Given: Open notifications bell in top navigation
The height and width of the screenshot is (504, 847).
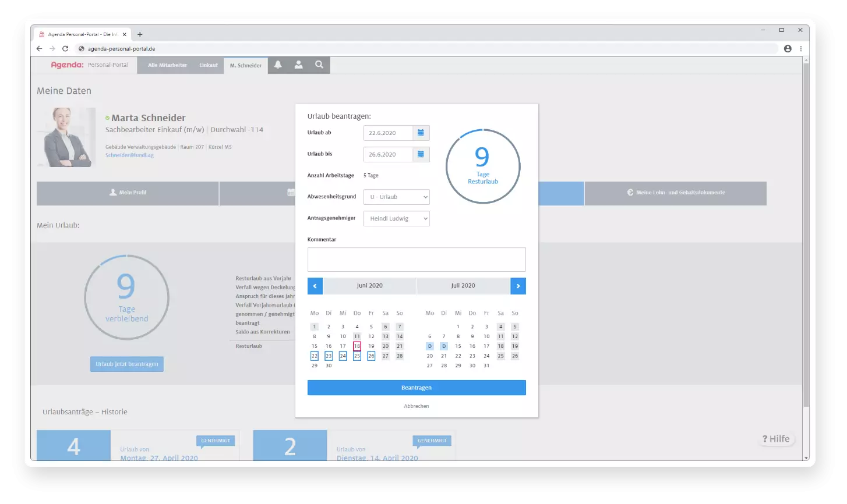Looking at the screenshot, I should pyautogui.click(x=278, y=65).
